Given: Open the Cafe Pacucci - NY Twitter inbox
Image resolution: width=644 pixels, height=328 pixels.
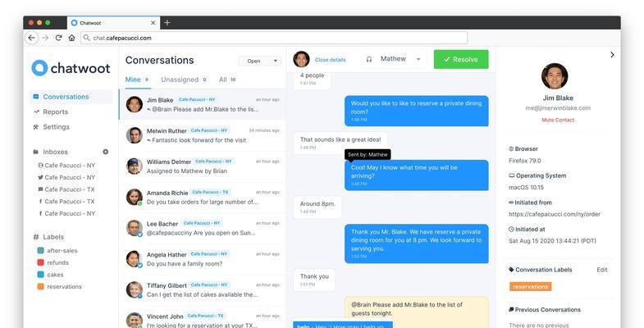Looking at the screenshot, I should [66, 177].
